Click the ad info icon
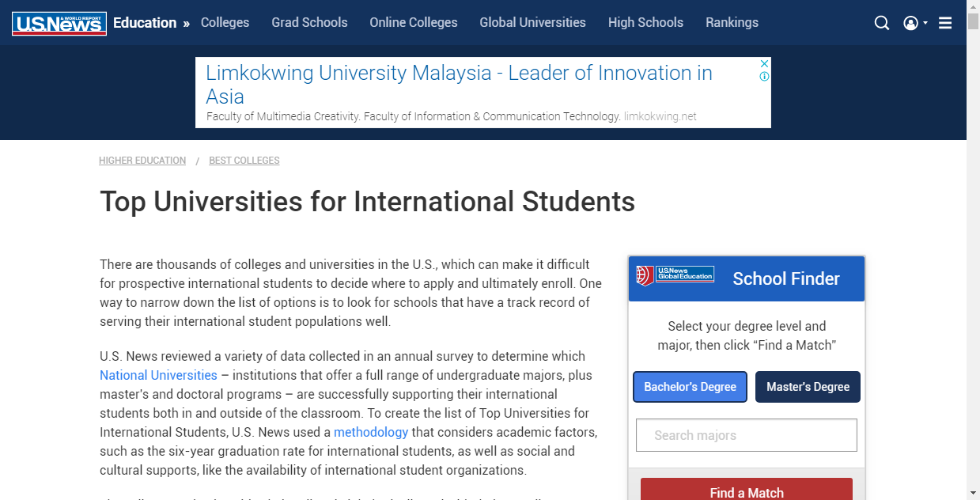Viewport: 980px width, 500px height. click(x=765, y=77)
